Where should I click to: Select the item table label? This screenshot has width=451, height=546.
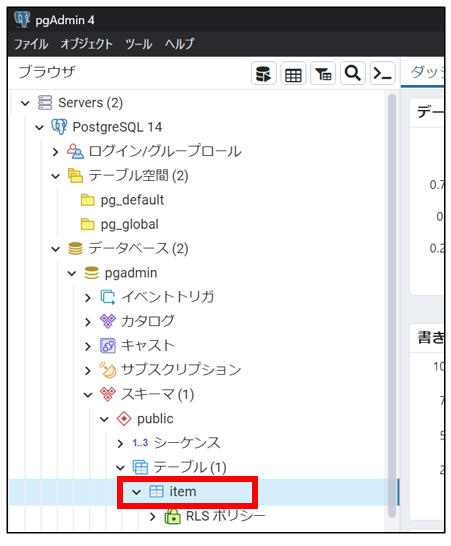(183, 492)
